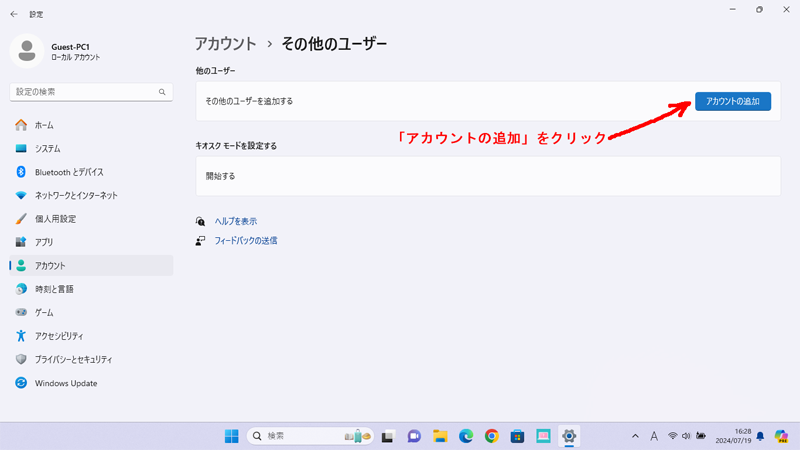Expand the taskbar hidden icons chevron
The image size is (800, 450).
tap(635, 436)
